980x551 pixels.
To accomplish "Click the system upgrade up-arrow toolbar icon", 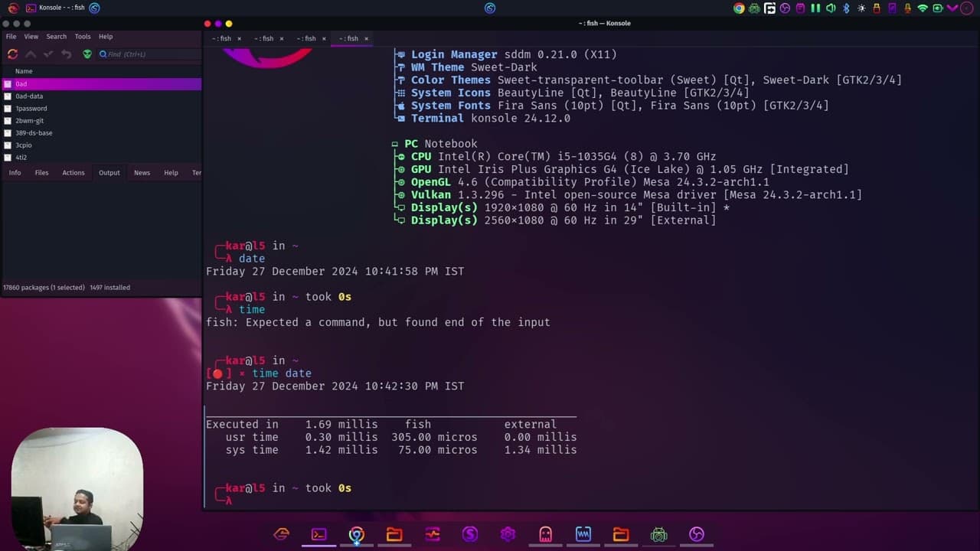I will 31,54.
